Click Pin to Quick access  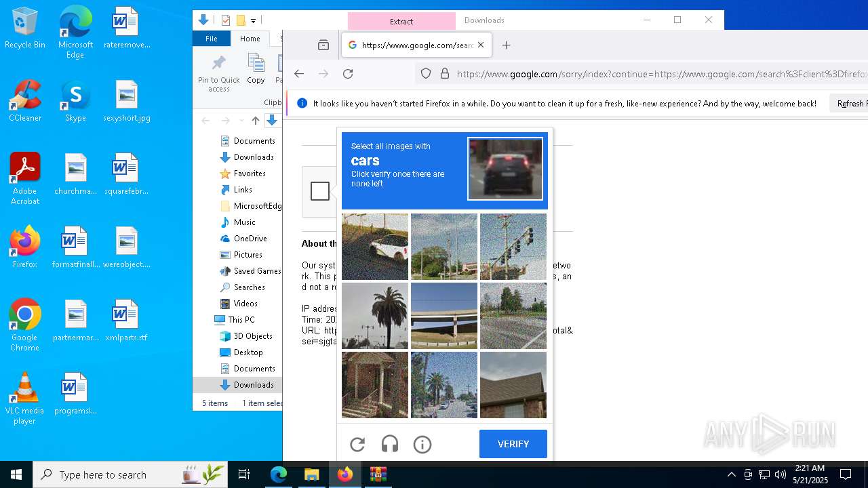[x=218, y=73]
